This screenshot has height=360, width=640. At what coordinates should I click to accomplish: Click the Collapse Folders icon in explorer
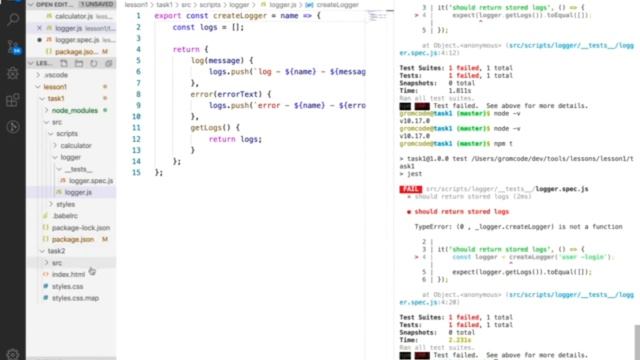(x=109, y=63)
